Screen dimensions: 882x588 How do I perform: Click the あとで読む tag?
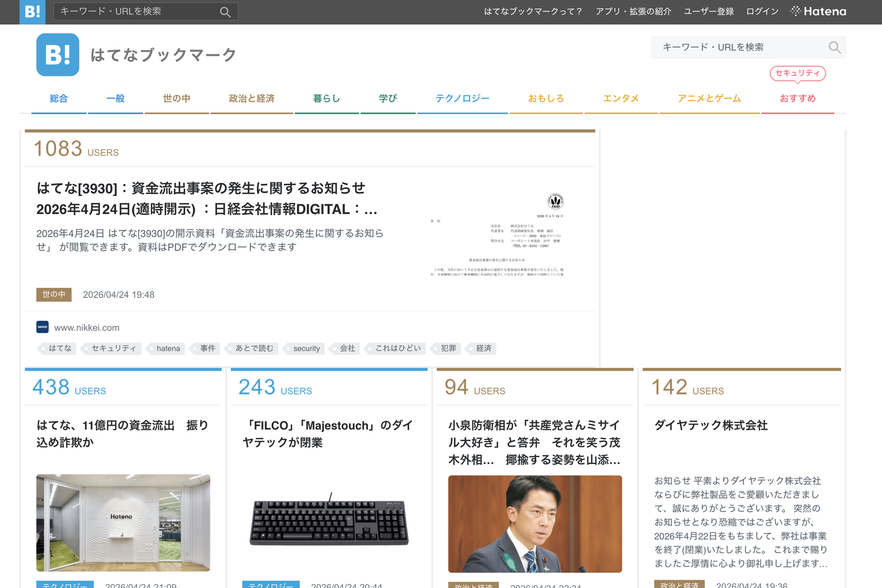coord(256,348)
